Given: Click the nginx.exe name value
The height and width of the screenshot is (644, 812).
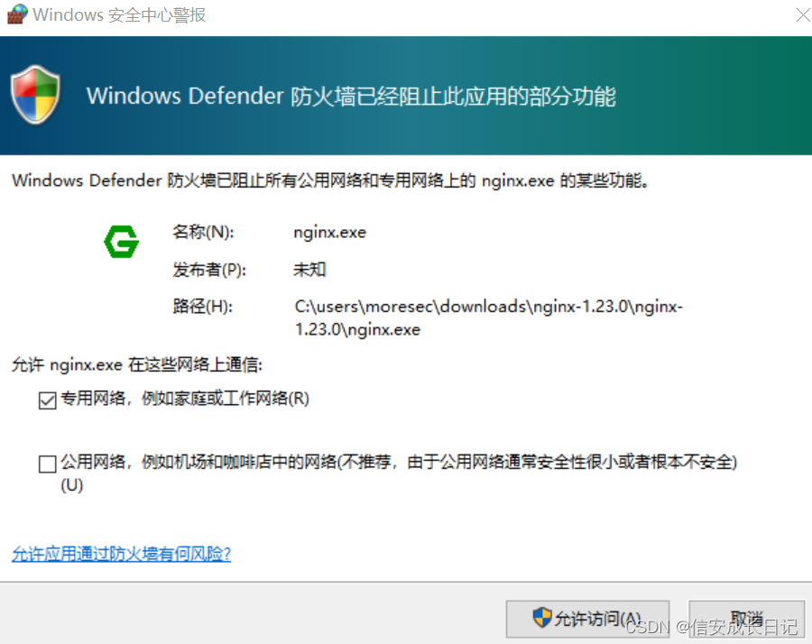Looking at the screenshot, I should click(x=330, y=233).
